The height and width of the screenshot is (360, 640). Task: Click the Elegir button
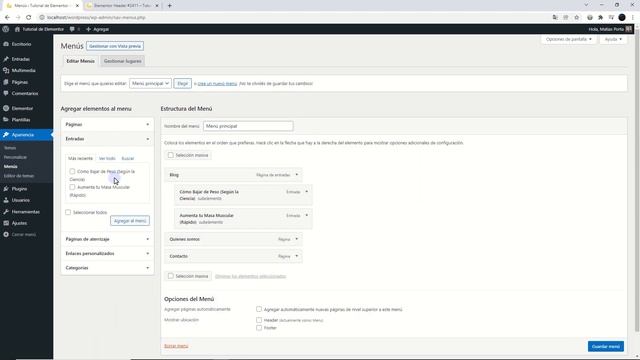coord(182,83)
